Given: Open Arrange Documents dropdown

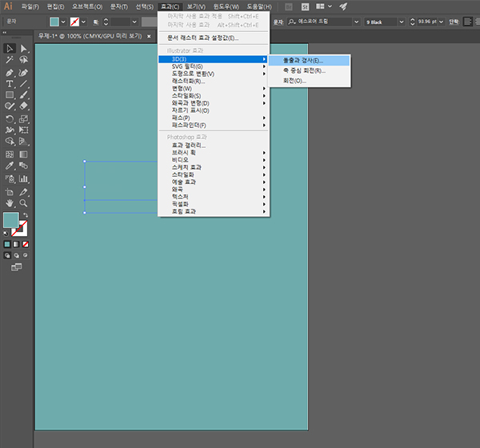Looking at the screenshot, I should [324, 6].
